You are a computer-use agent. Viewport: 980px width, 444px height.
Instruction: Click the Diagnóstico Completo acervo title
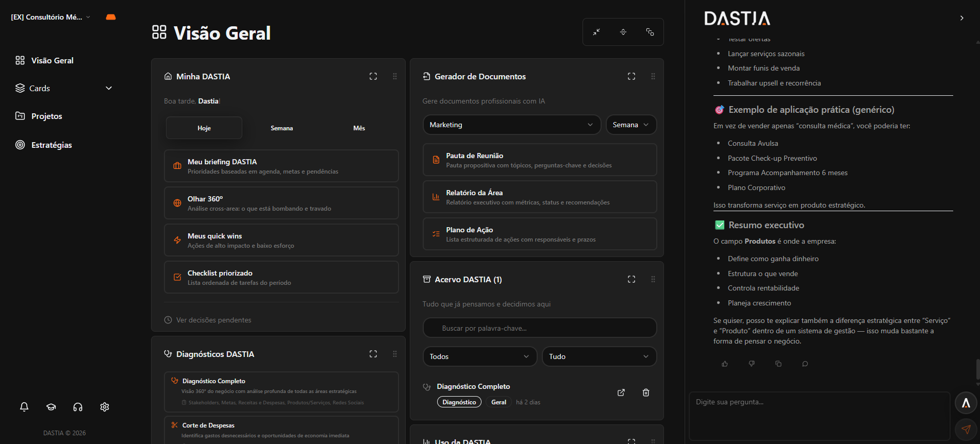[473, 386]
